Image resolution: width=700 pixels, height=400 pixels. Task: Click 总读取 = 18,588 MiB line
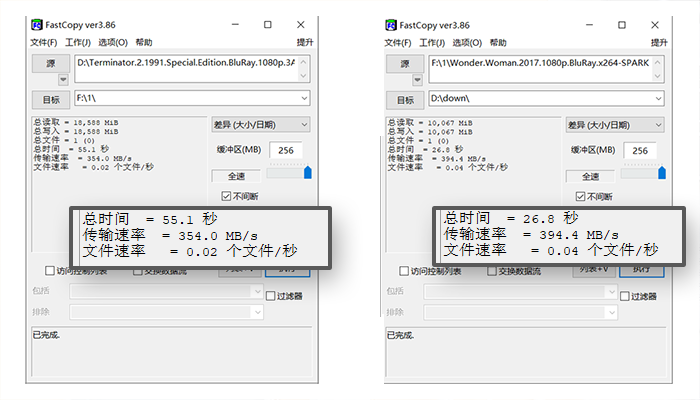(76, 122)
